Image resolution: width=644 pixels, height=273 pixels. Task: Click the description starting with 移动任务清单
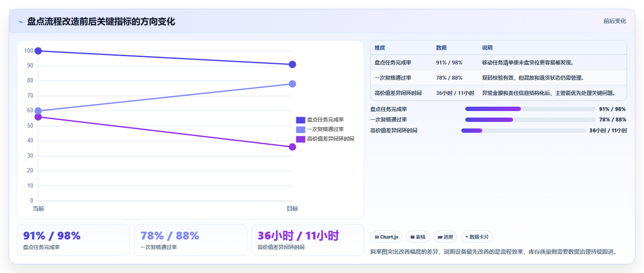(x=528, y=63)
